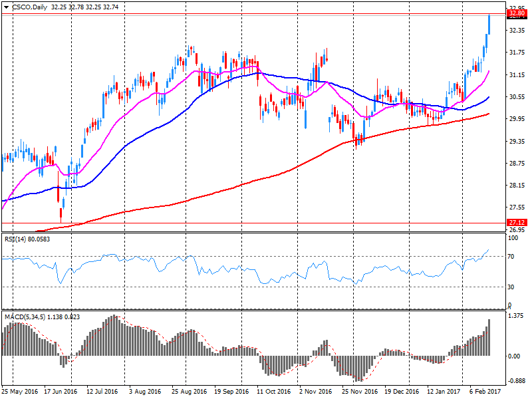Image resolution: width=532 pixels, height=399 pixels.
Task: Click the 17 Jun 2016 date label
Action: click(x=61, y=391)
